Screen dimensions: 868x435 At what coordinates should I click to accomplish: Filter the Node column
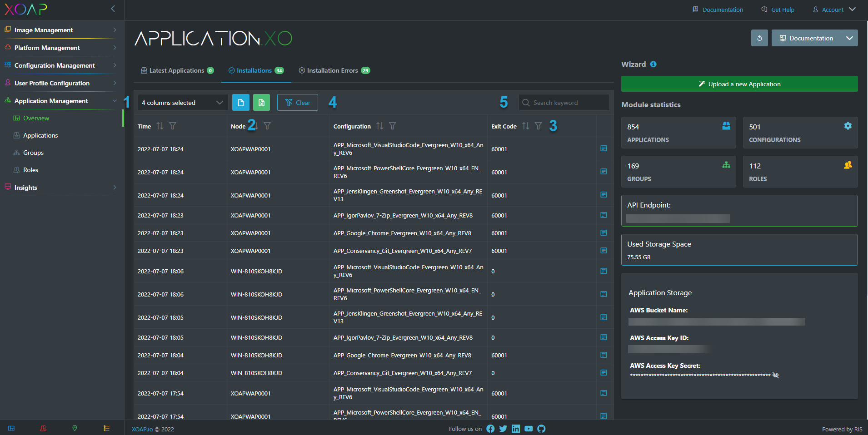[267, 126]
